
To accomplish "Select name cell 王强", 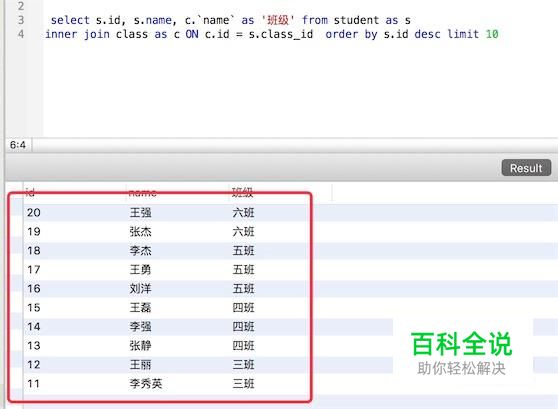I will click(141, 213).
